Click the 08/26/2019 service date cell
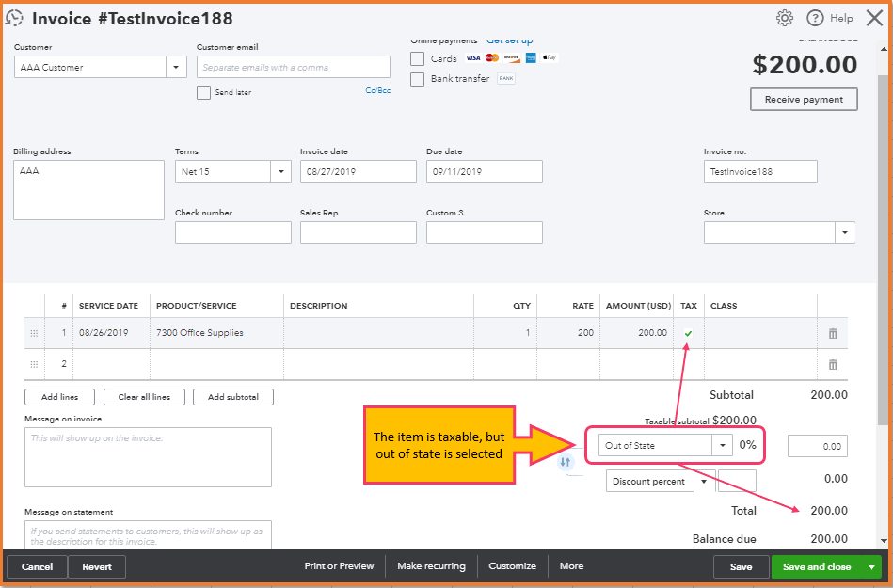This screenshot has height=588, width=893. (112, 333)
